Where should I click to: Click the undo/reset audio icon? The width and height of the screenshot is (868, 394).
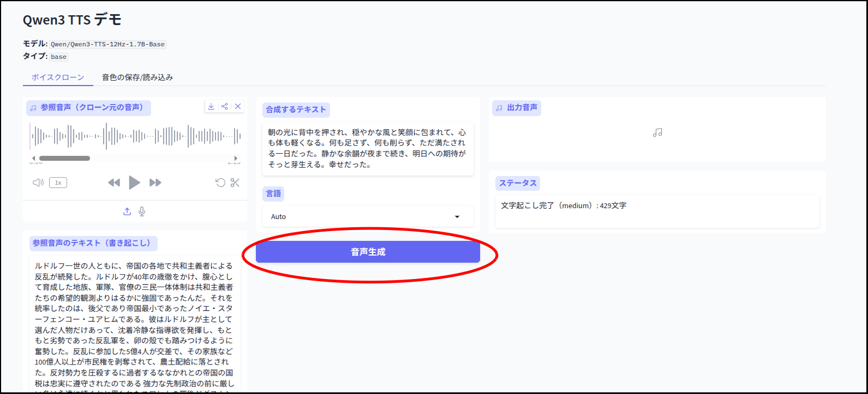[220, 183]
